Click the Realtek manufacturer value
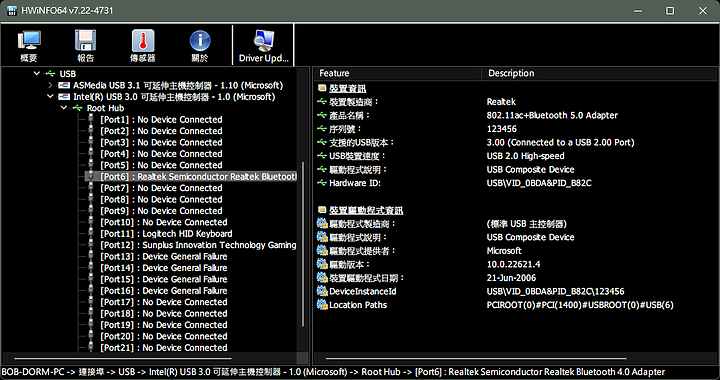This screenshot has width=720, height=380. (501, 102)
